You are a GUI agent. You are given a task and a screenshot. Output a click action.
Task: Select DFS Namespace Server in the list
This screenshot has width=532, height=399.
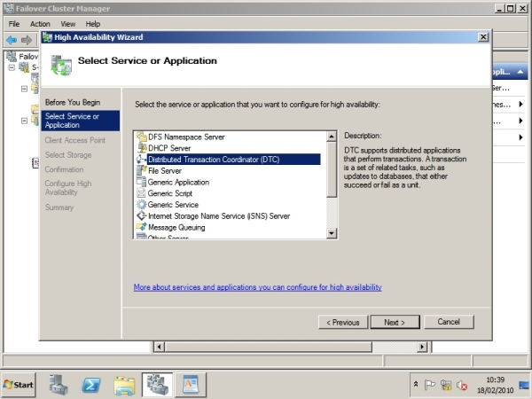point(186,137)
